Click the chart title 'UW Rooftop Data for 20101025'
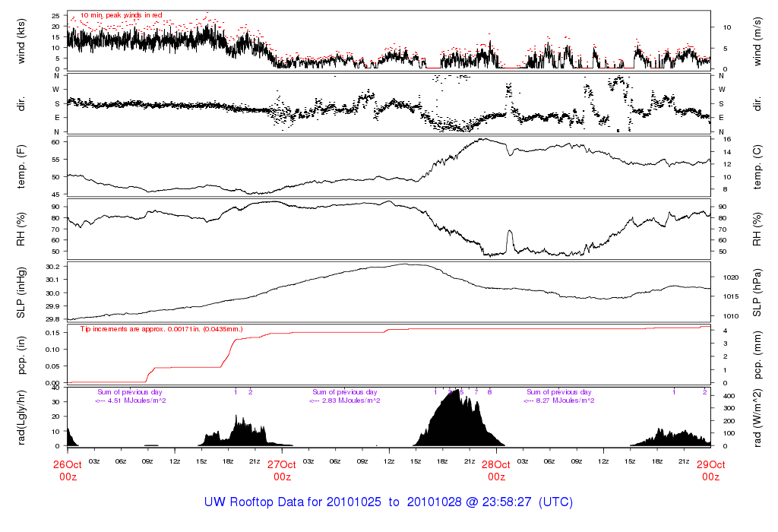The image size is (778, 532). (x=293, y=502)
